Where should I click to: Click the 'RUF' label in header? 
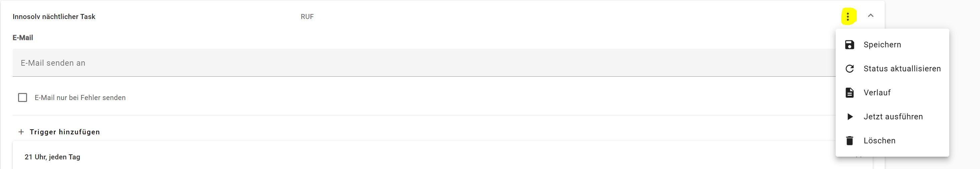[307, 17]
